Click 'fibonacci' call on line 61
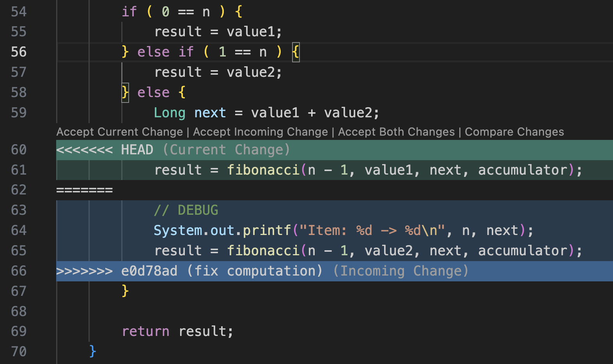This screenshot has height=364, width=613. [263, 170]
